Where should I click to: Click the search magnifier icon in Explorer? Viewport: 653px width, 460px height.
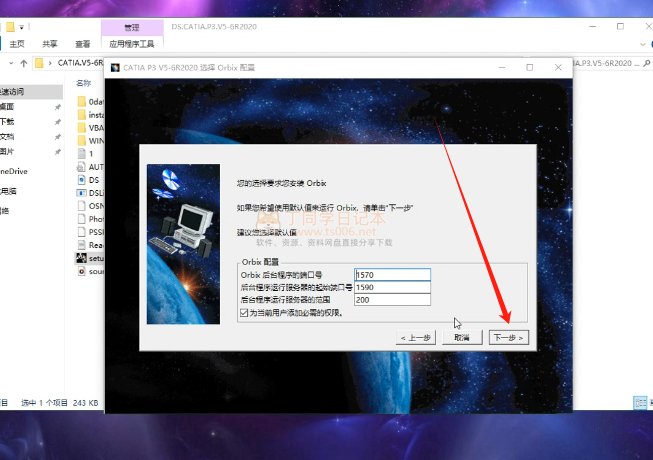pyautogui.click(x=647, y=63)
